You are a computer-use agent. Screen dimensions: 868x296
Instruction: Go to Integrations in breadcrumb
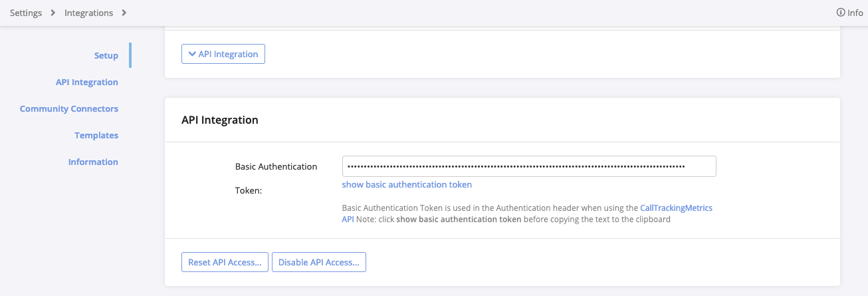point(88,13)
